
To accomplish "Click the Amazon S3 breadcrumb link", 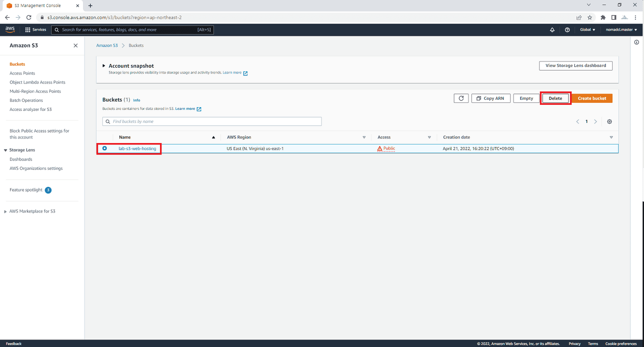I will click(107, 45).
